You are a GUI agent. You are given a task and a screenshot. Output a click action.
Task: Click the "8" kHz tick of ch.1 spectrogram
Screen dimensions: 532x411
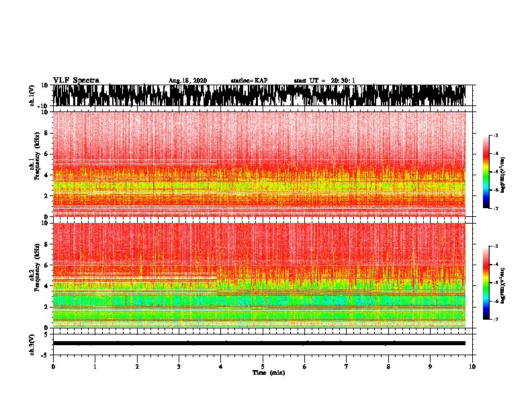coord(46,133)
